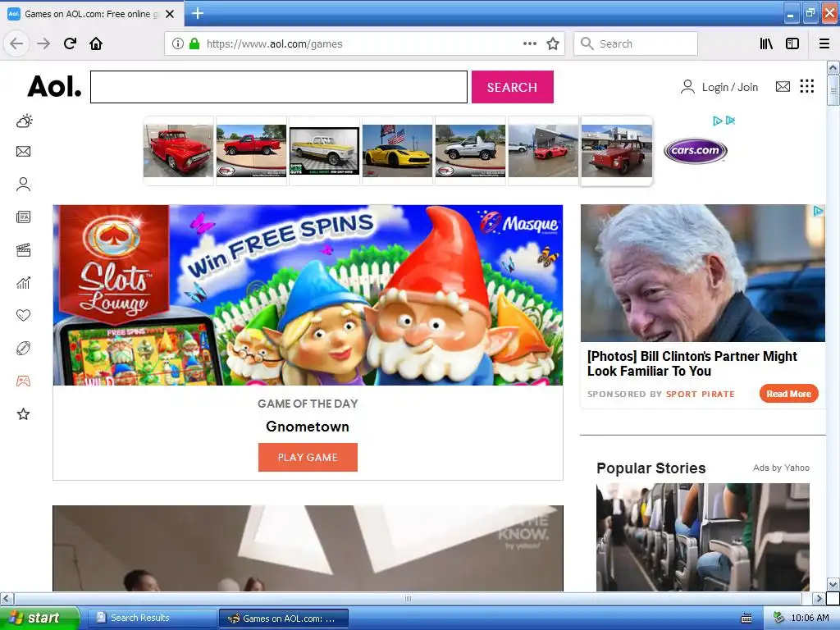Go back using browser back arrow
The width and height of the screenshot is (840, 630).
point(16,43)
